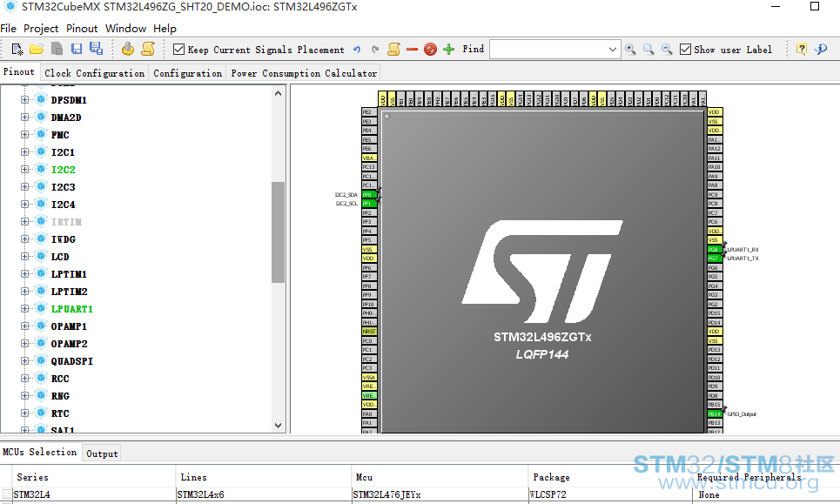Select IWDG in the peripheral tree
This screenshot has height=504, width=840.
pos(64,239)
